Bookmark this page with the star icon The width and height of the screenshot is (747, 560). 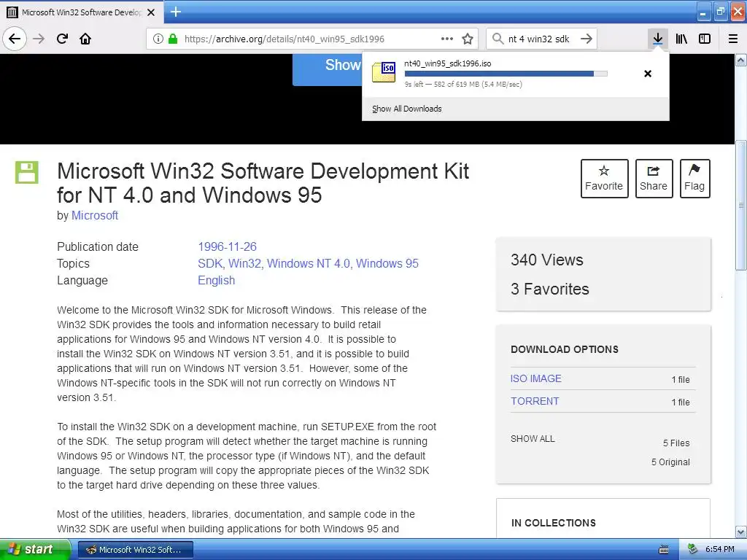468,39
